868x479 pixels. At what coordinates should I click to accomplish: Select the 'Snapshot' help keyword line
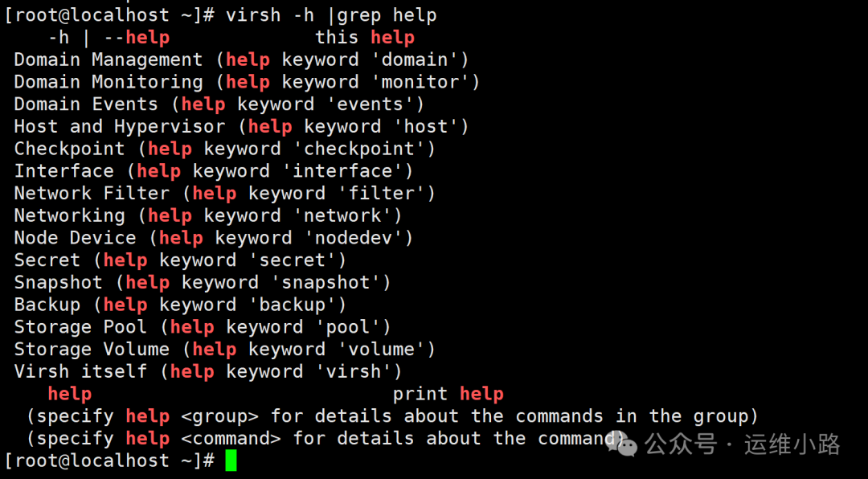203,282
